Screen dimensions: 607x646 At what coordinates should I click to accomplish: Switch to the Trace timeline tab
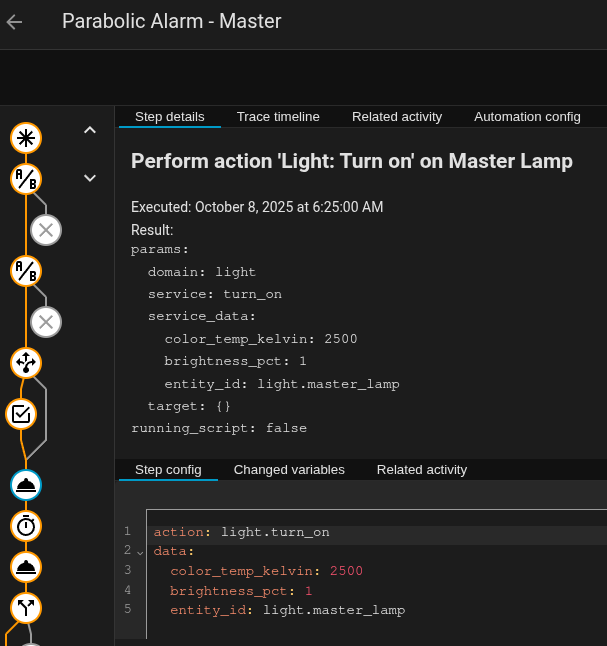coord(278,117)
